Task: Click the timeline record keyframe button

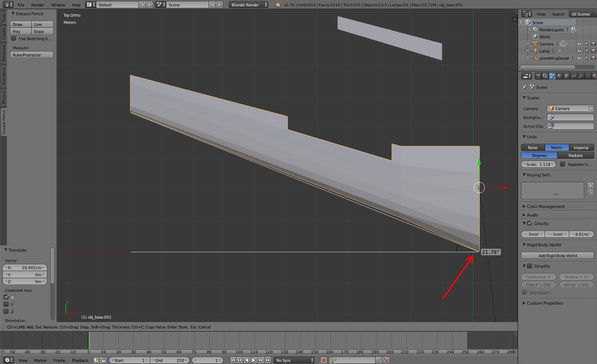Action: tap(323, 360)
